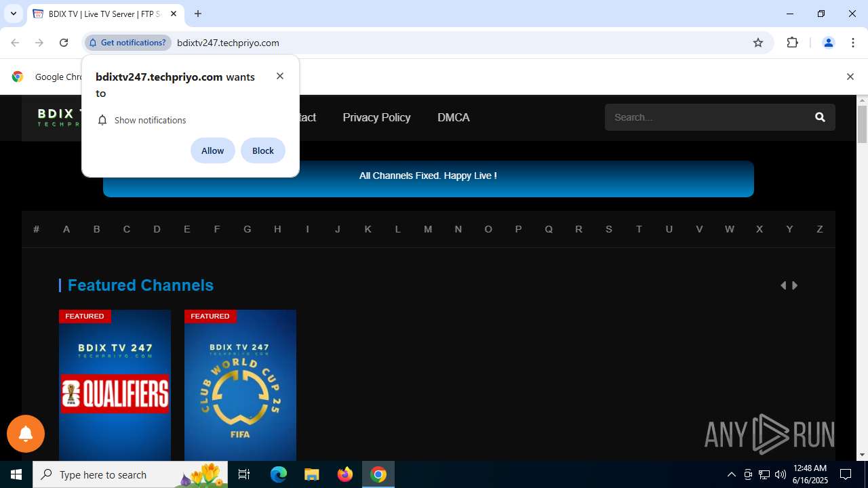Reload the page with refresh icon
Image resolution: width=868 pixels, height=488 pixels.
point(64,43)
